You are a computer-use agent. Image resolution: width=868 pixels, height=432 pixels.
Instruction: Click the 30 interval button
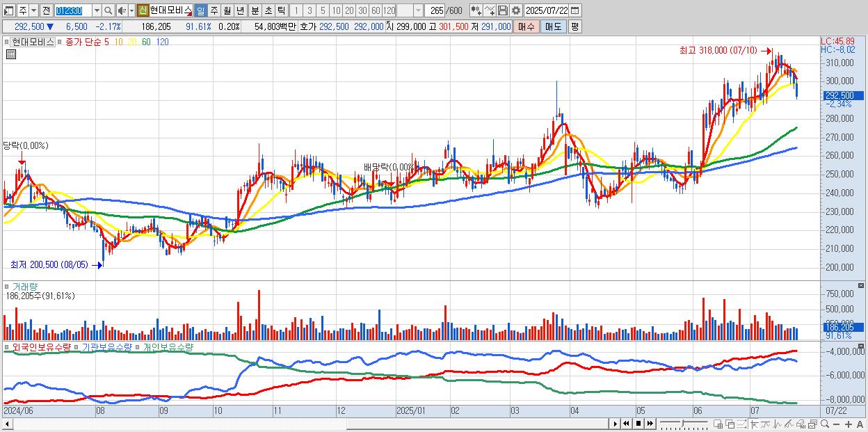click(362, 10)
